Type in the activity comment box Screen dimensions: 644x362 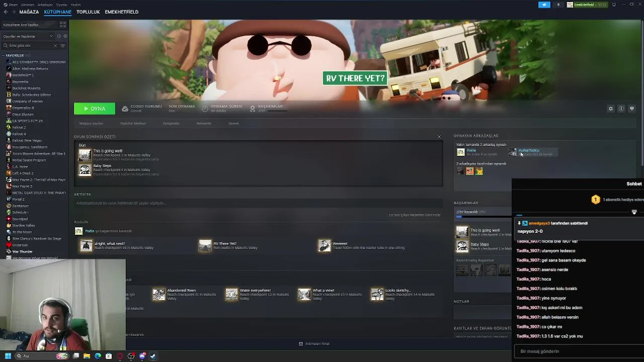pyautogui.click(x=258, y=203)
